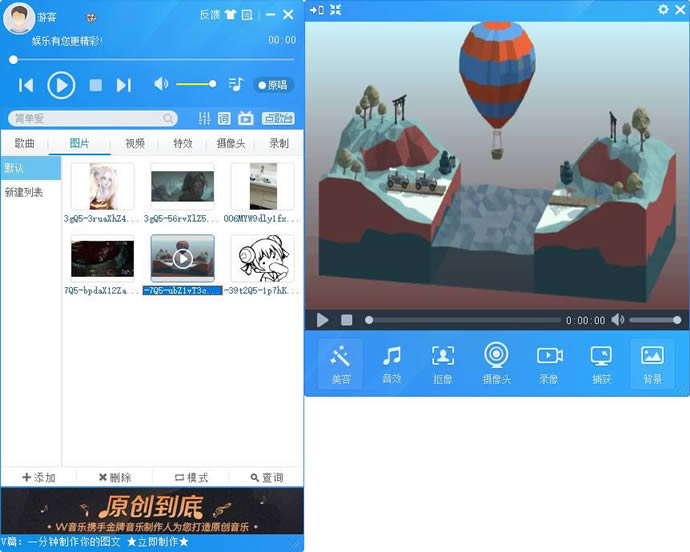Select the 抠像 matting tool

pos(443,364)
